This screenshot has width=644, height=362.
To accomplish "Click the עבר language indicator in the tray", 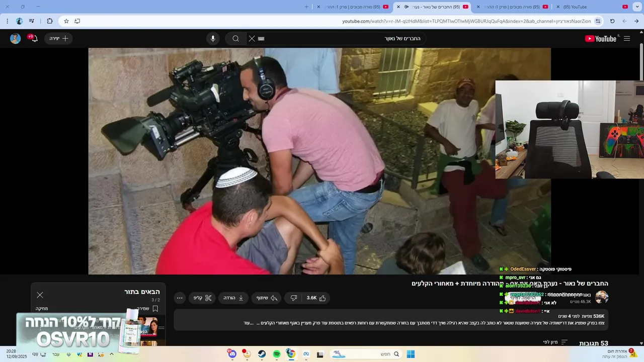I will 56,354.
